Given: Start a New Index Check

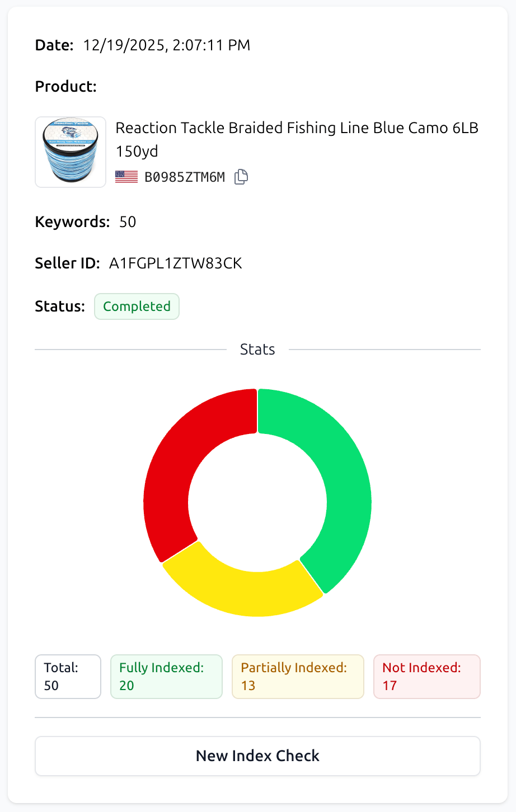Looking at the screenshot, I should click(x=257, y=756).
